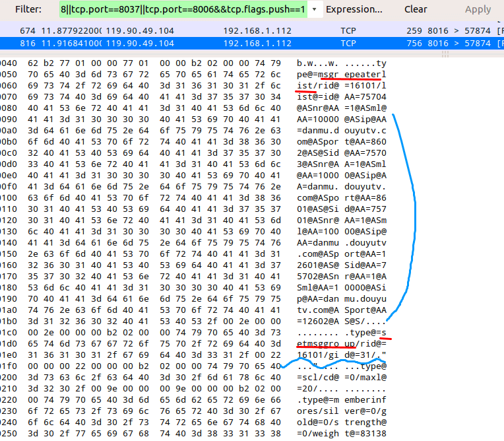Click ASCII text '=12602@A S@S/....'
Screen dimensions: 504x441
click(x=341, y=322)
